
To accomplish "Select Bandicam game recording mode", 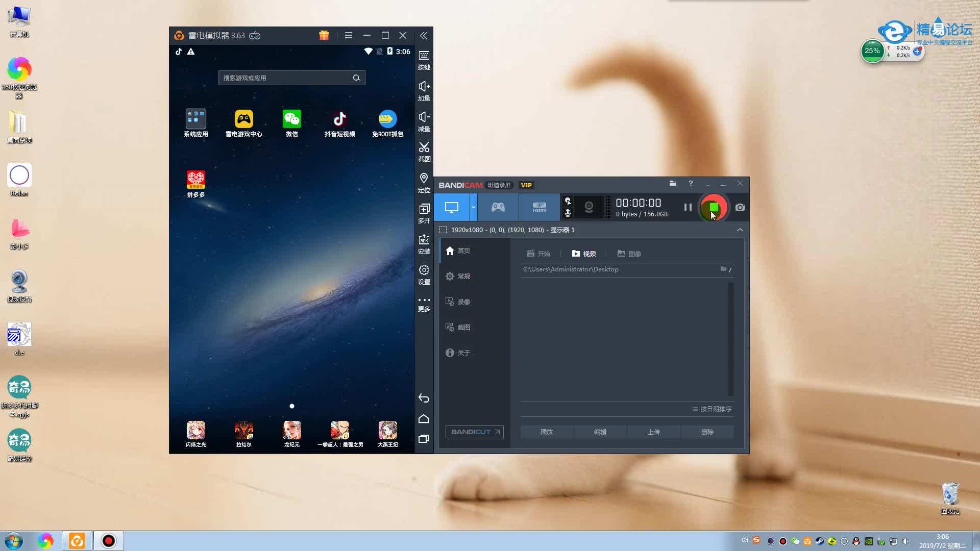I will pyautogui.click(x=498, y=207).
